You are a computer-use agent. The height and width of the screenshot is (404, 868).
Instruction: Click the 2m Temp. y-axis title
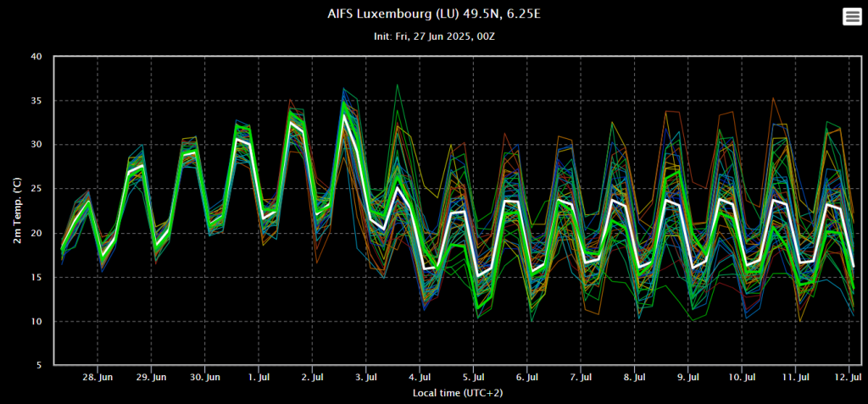pyautogui.click(x=18, y=211)
